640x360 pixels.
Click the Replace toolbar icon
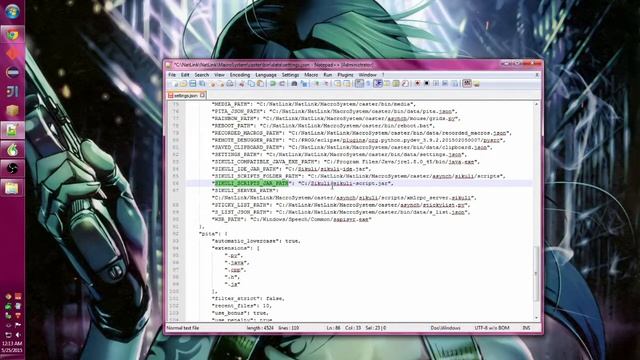pyautogui.click(x=304, y=84)
